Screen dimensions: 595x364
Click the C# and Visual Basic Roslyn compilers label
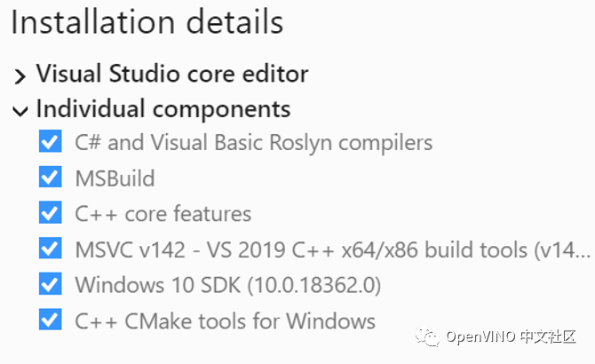click(253, 143)
